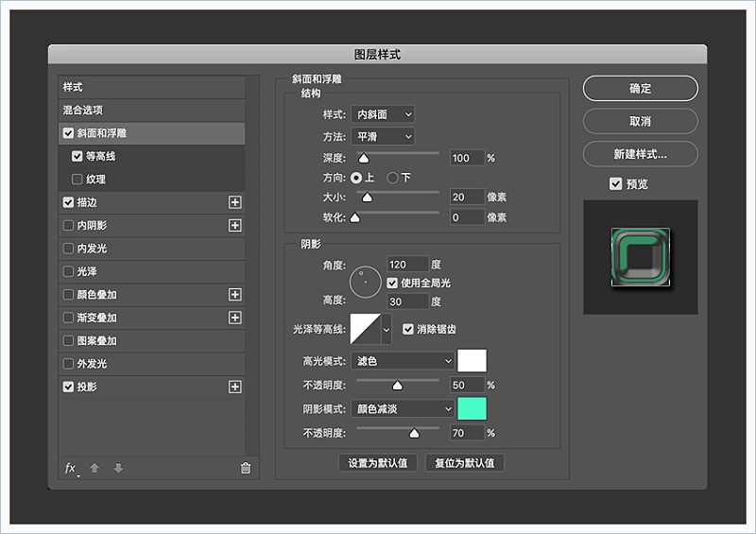The height and width of the screenshot is (534, 756).
Task: Toggle the 使用全局光 checkbox
Action: click(x=393, y=283)
